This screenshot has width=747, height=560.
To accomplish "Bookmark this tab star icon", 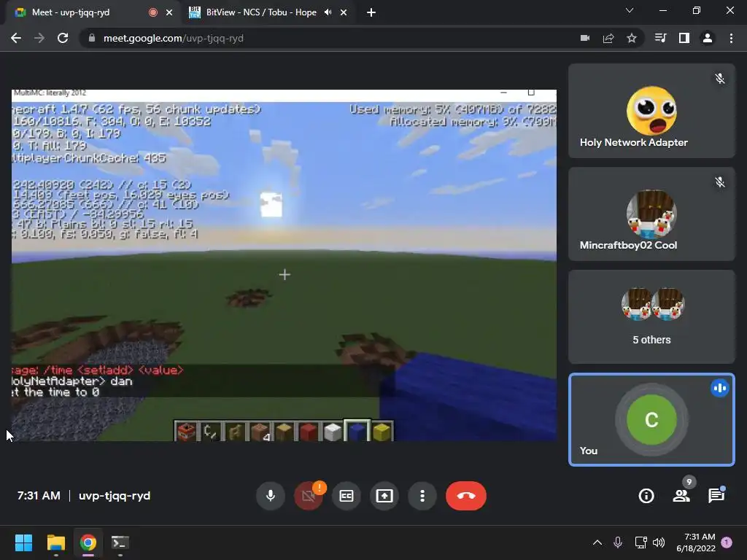I will [632, 38].
